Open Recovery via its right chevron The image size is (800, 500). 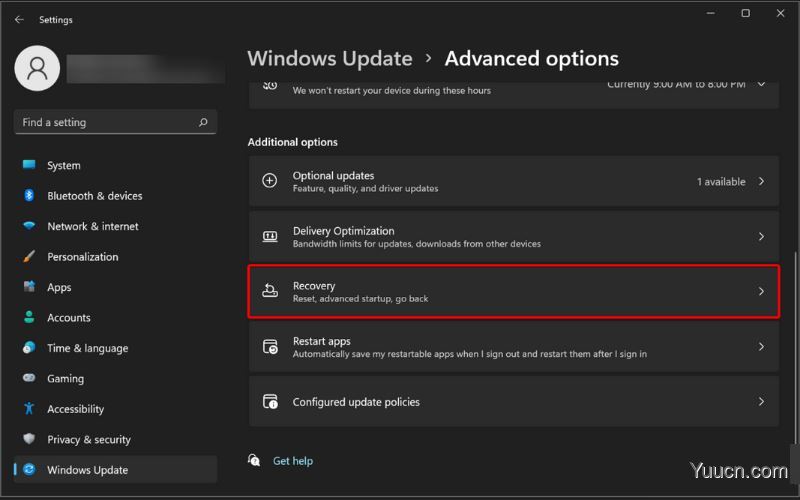761,291
